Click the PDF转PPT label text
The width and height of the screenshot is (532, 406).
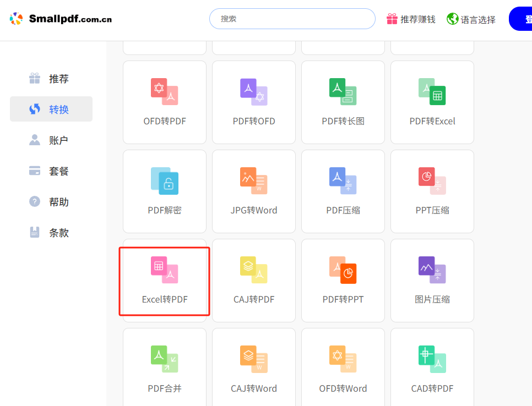tap(343, 299)
